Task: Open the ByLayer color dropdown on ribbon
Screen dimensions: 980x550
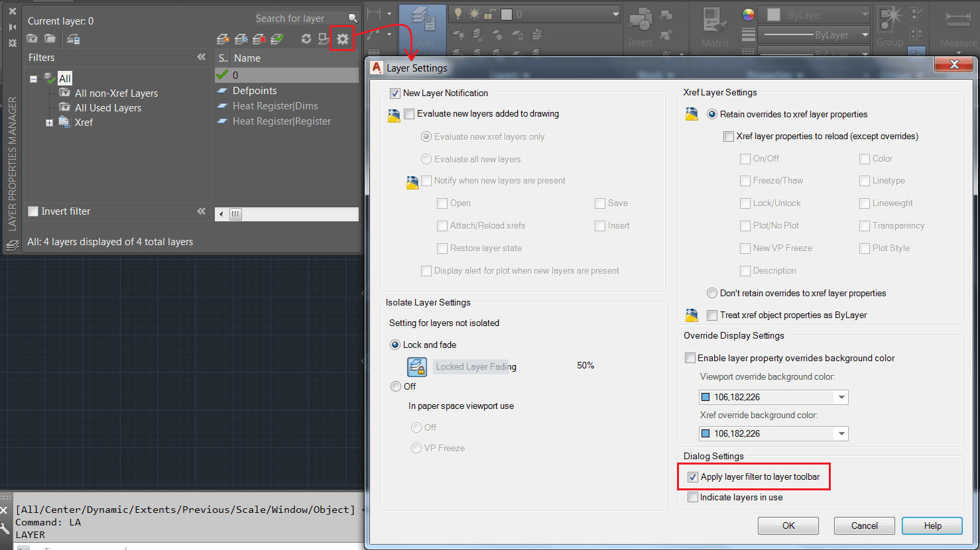Action: click(863, 14)
